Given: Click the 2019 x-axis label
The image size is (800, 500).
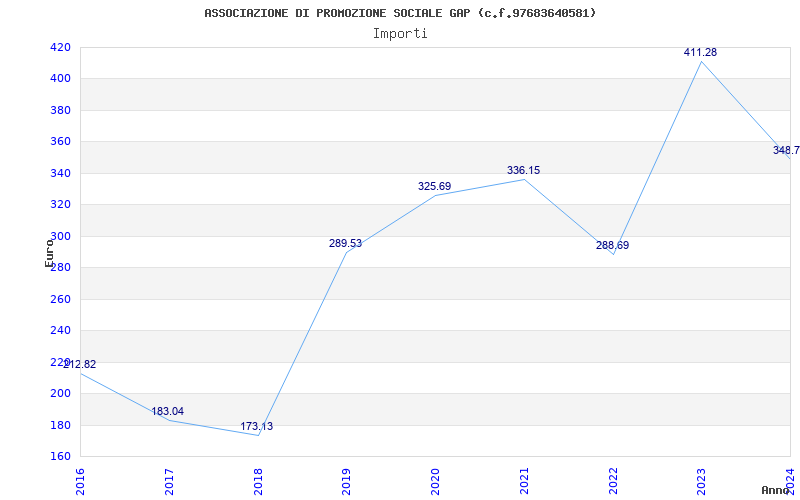Looking at the screenshot, I should coord(346,481).
